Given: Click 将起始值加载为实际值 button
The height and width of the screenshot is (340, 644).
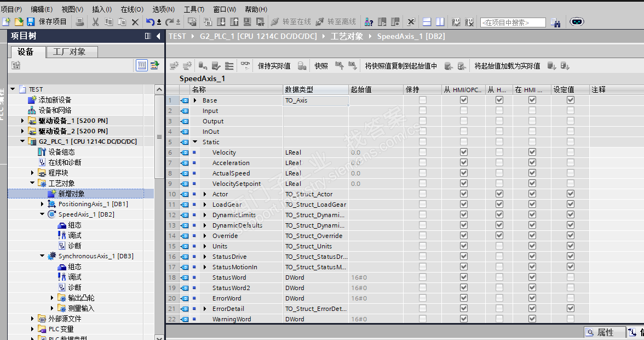Looking at the screenshot, I should pos(507,66).
